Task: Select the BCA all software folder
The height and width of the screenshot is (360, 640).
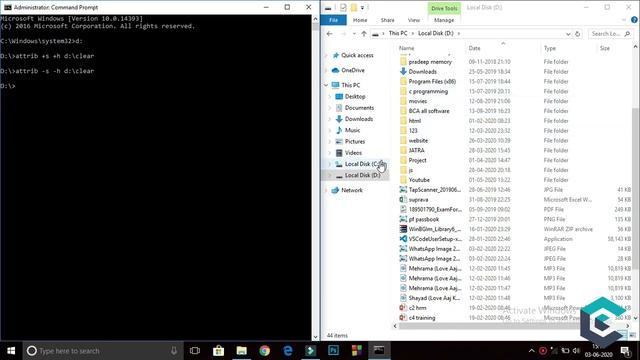Action: pos(429,111)
